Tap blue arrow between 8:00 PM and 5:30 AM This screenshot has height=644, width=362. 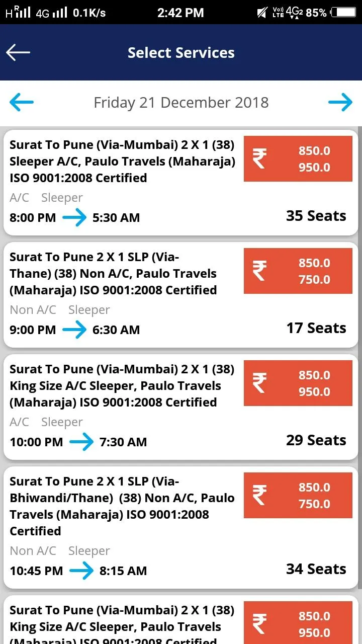tap(74, 218)
